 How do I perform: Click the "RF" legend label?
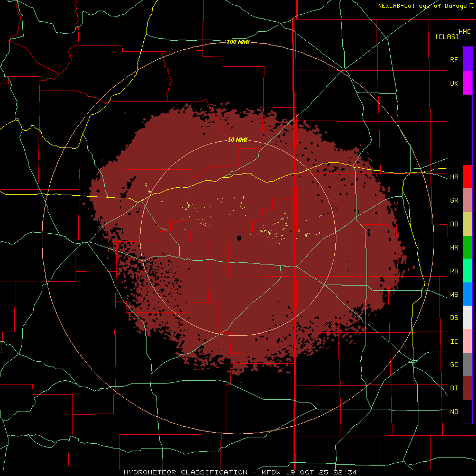[454, 59]
